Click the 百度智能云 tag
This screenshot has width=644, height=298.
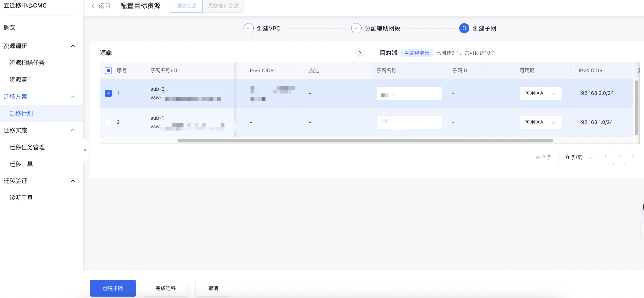(x=417, y=53)
